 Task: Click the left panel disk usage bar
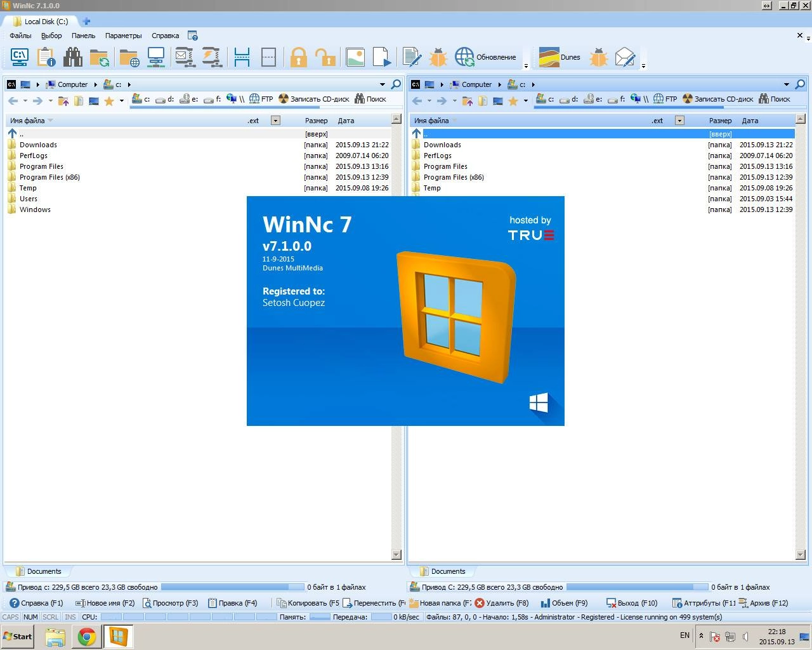click(x=233, y=587)
